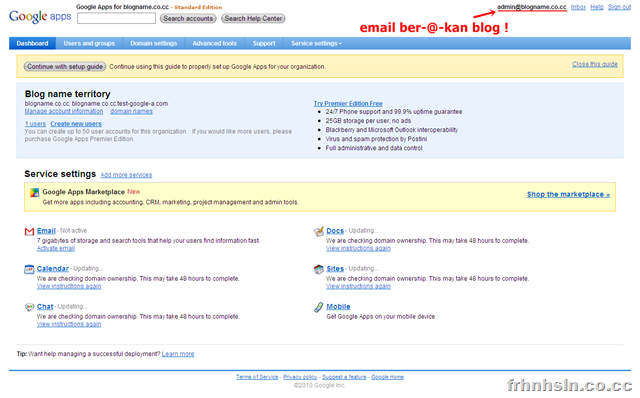View instructions again under Sites

358,286
